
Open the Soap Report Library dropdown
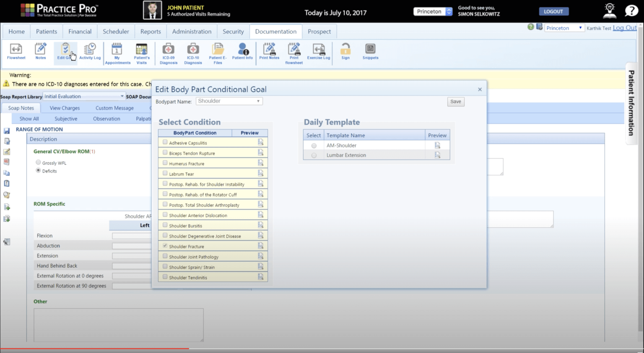[84, 96]
